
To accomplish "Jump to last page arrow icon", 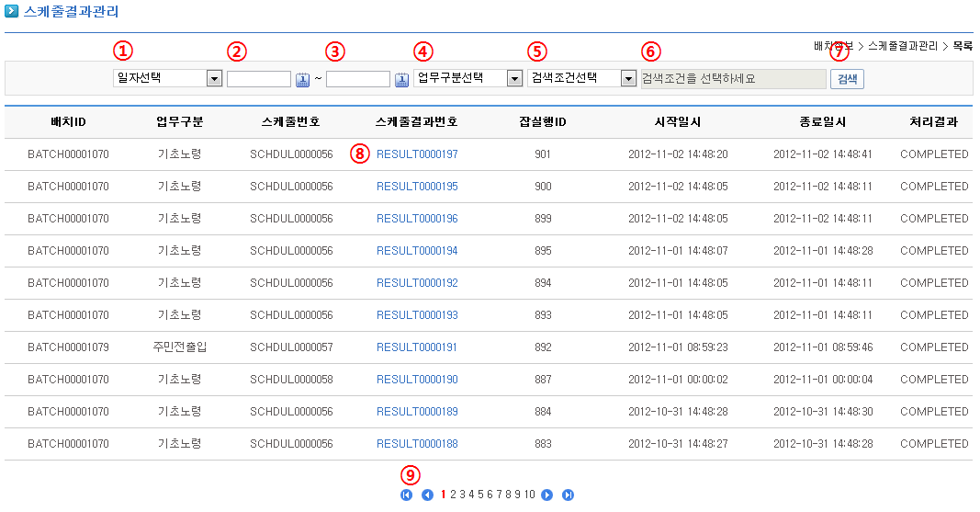I will point(568,495).
